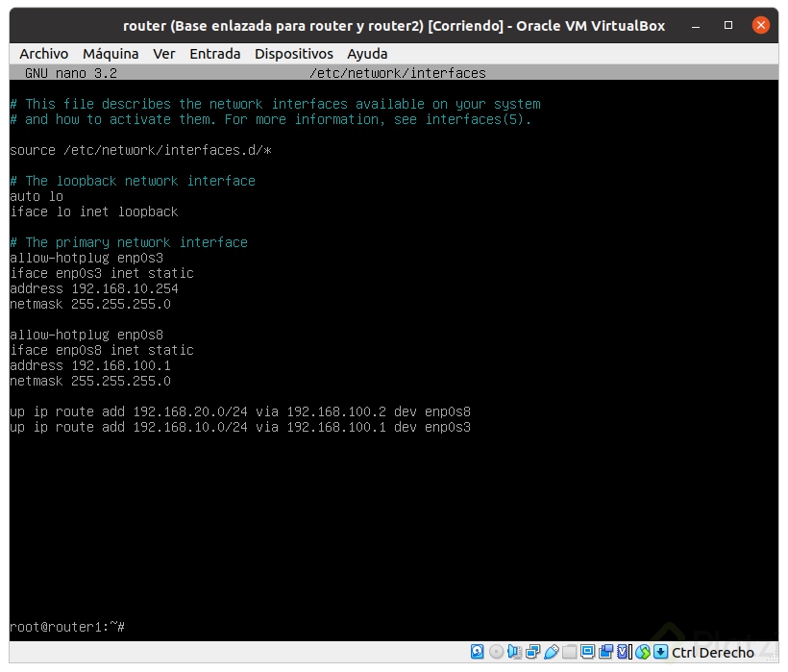
Task: Toggle the mouse integration status icon
Action: click(x=643, y=652)
